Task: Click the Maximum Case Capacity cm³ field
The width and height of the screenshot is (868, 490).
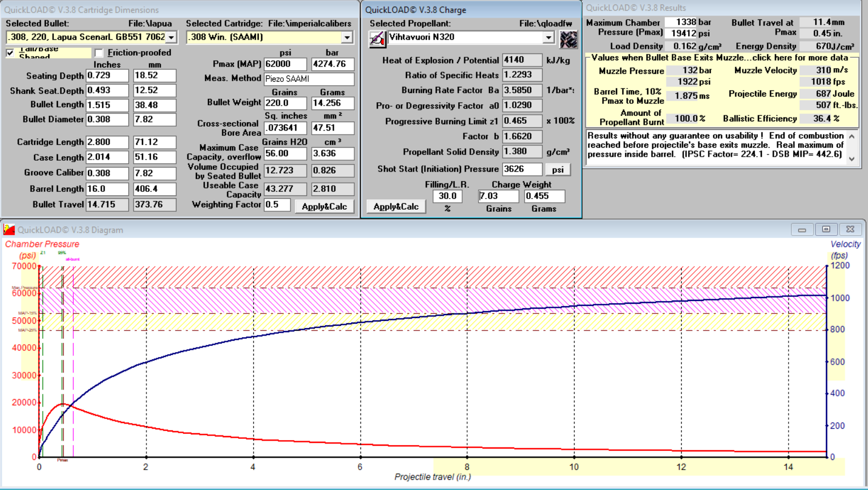Action: [x=333, y=153]
